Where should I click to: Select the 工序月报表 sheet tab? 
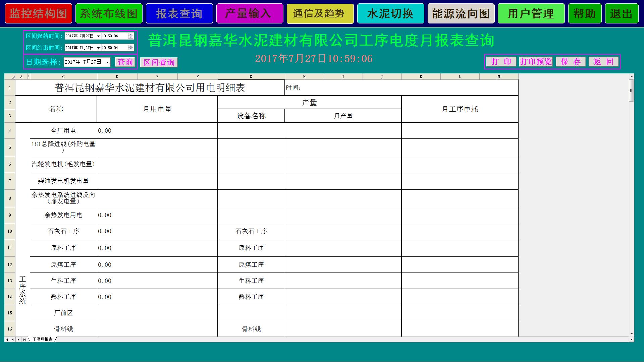(x=43, y=340)
